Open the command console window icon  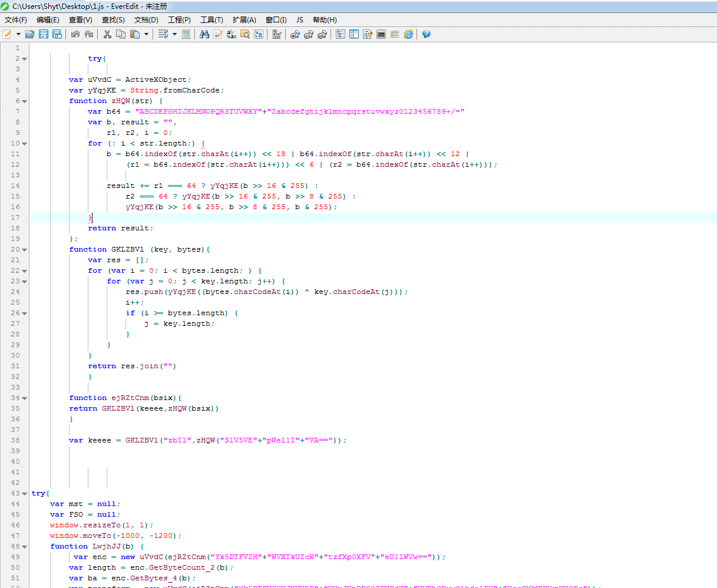381,34
